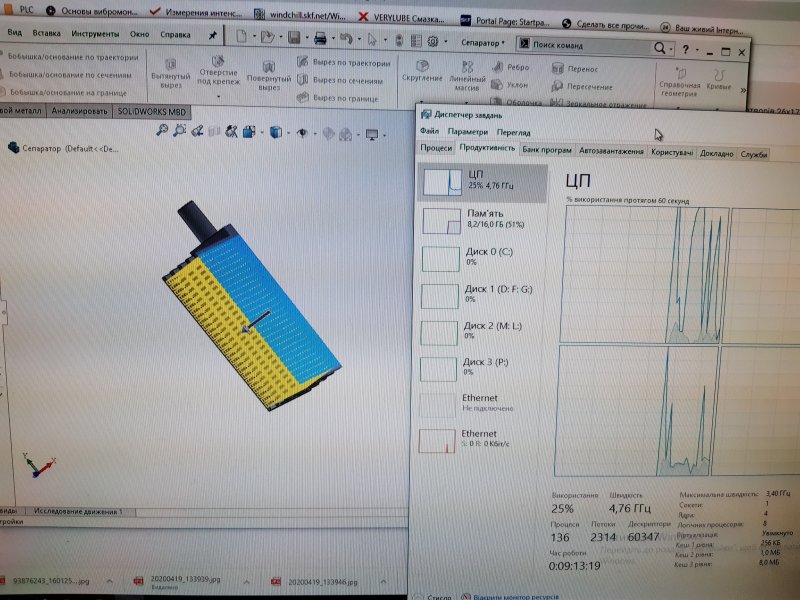Switch to the Анализировать tab
The width and height of the screenshot is (800, 600).
80,111
